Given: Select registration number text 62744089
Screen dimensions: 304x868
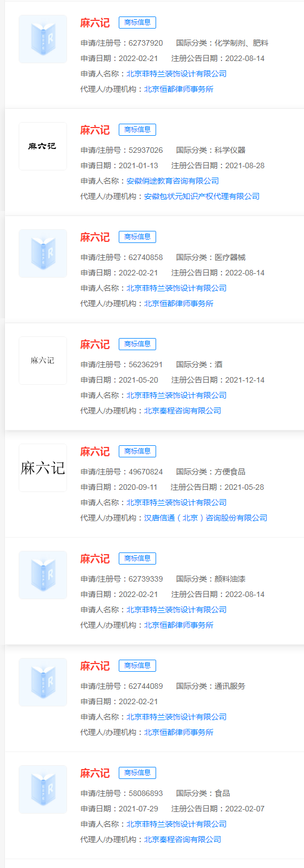Looking at the screenshot, I should [x=146, y=686].
